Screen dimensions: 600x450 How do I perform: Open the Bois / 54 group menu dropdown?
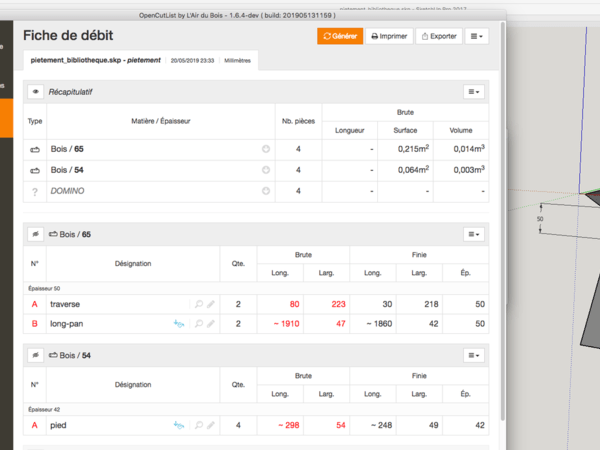click(475, 355)
